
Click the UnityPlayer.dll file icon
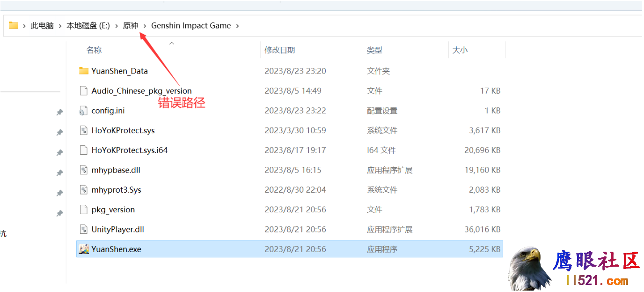(84, 229)
